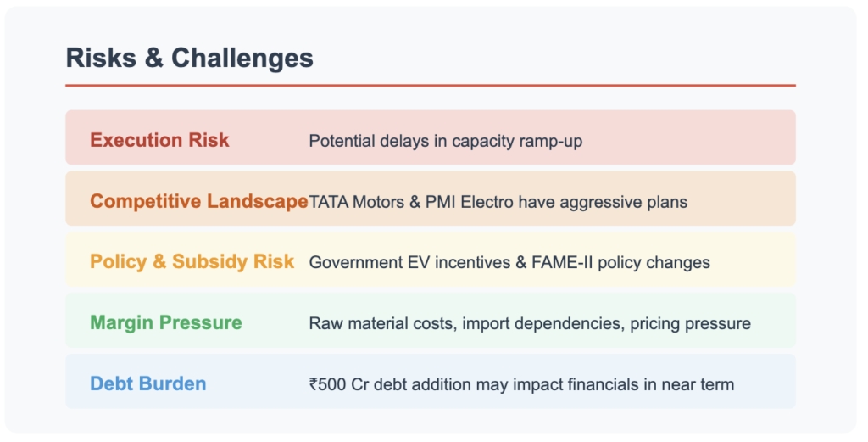Click the words 'Government EV incentives'
The width and height of the screenshot is (868, 442).
pyautogui.click(x=409, y=262)
